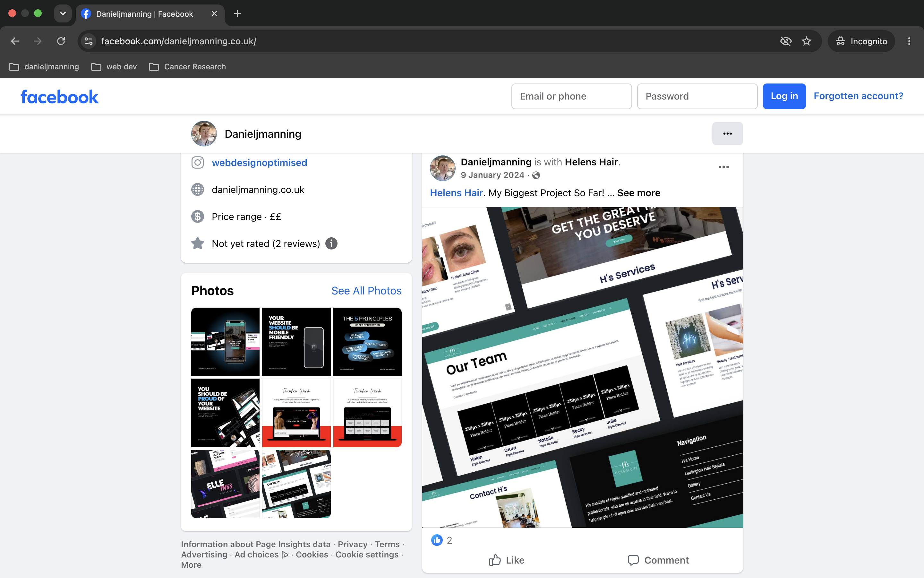
Task: Click the Not yet rated reviews text
Action: [266, 243]
